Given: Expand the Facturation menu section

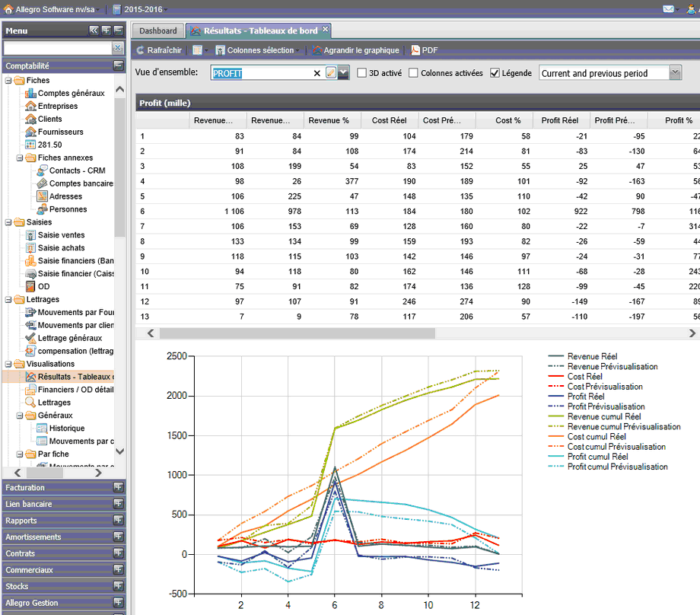Looking at the screenshot, I should tap(118, 487).
